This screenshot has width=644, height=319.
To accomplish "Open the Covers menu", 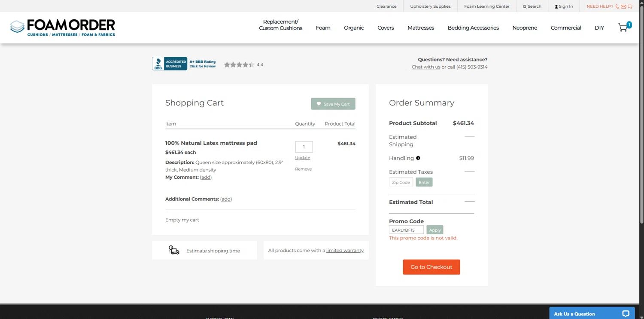I will coord(386,28).
